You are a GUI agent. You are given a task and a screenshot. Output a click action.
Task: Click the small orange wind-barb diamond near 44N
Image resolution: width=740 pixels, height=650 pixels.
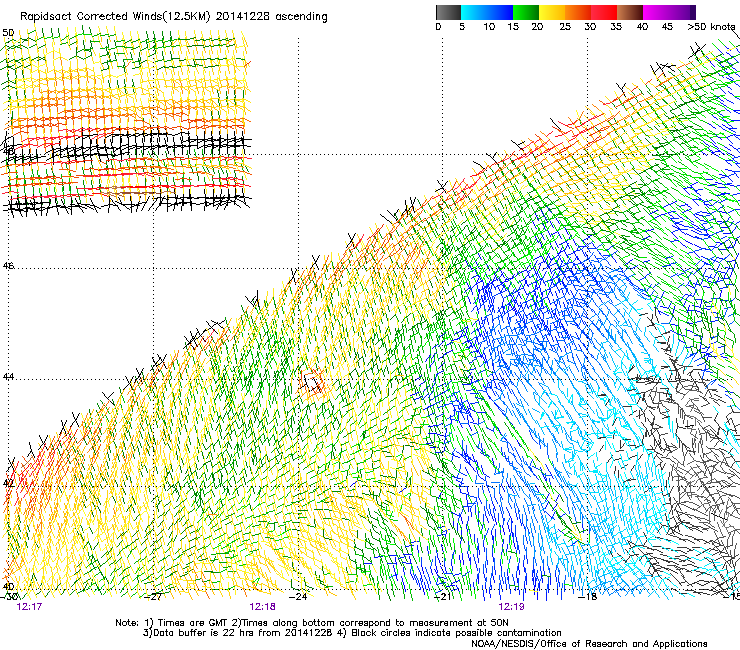[312, 382]
